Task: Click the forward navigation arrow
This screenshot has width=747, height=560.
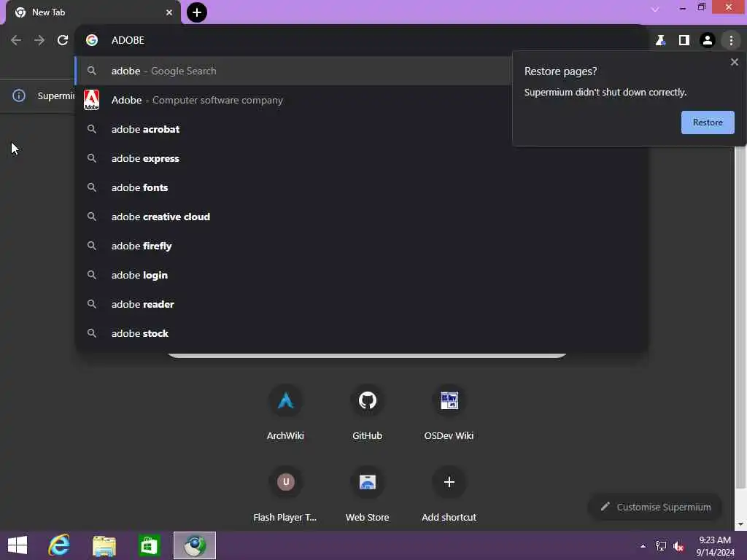Action: tap(39, 40)
